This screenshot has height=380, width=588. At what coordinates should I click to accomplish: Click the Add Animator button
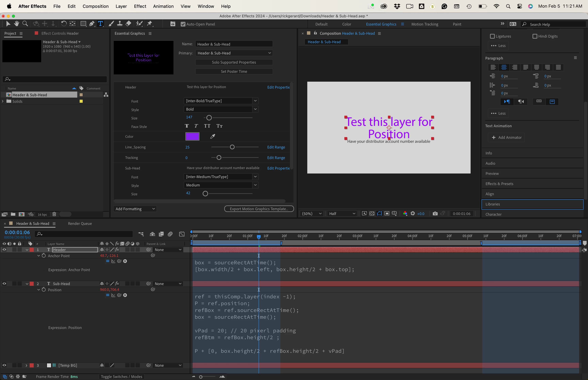pyautogui.click(x=506, y=137)
